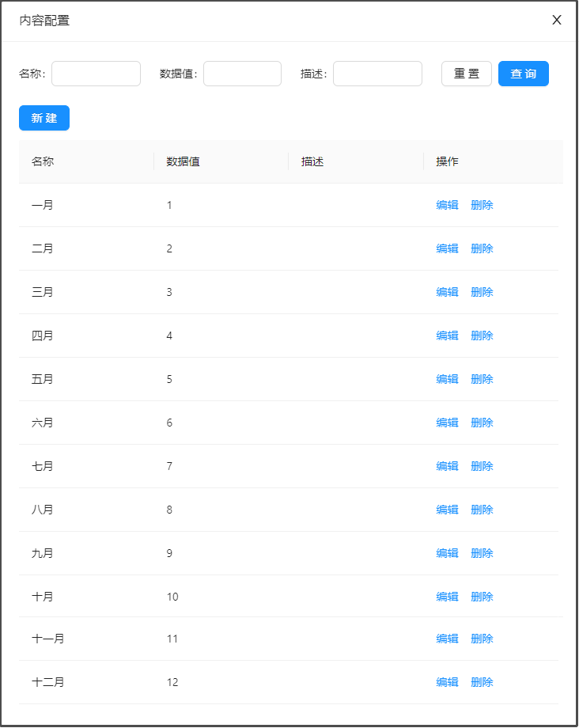Screen dimensions: 579x728
Task: Close the 内容配置 dialog
Action: coord(557,21)
